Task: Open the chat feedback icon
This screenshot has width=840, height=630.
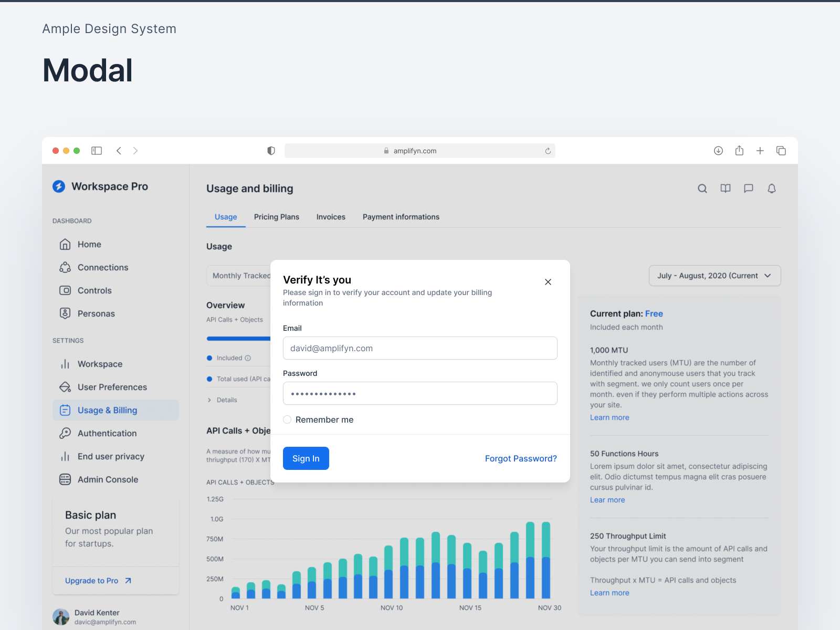Action: pyautogui.click(x=748, y=188)
